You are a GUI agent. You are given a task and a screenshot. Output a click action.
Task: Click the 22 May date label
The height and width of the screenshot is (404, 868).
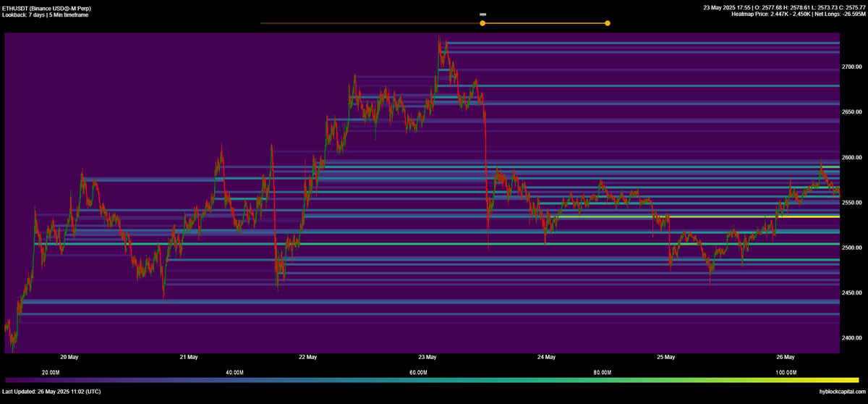[308, 357]
